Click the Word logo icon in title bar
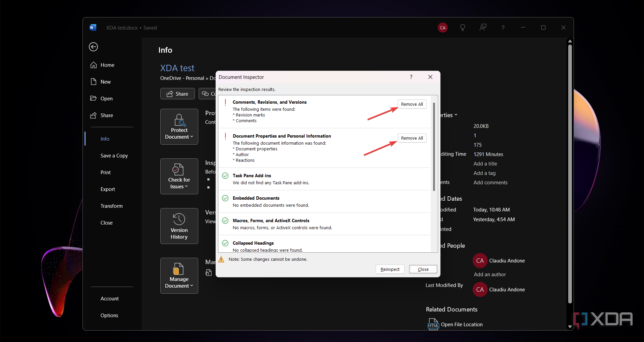 (93, 28)
